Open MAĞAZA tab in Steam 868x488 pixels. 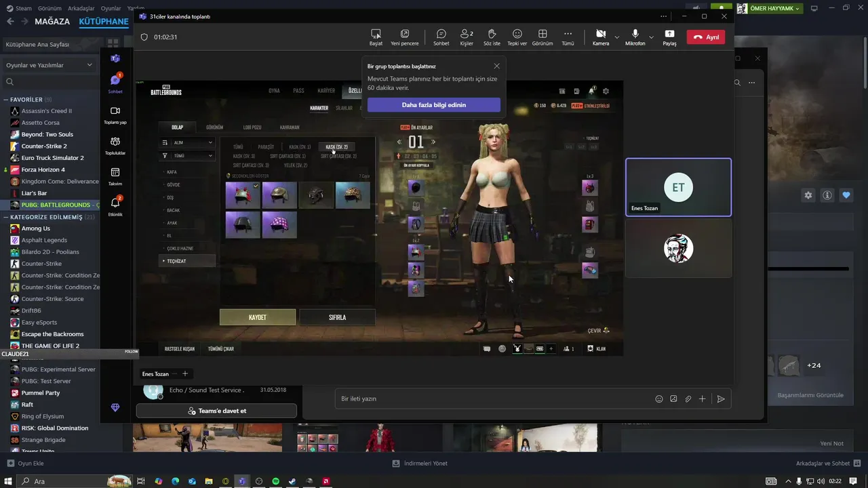pyautogui.click(x=52, y=21)
